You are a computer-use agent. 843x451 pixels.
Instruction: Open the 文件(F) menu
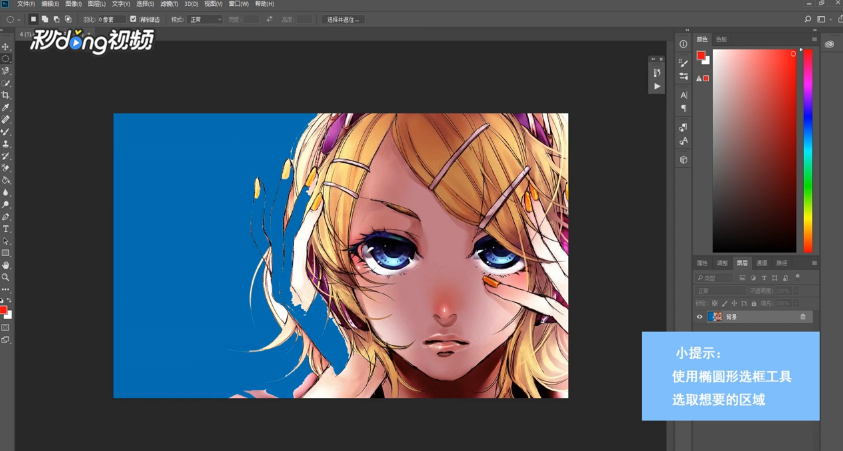(x=26, y=4)
